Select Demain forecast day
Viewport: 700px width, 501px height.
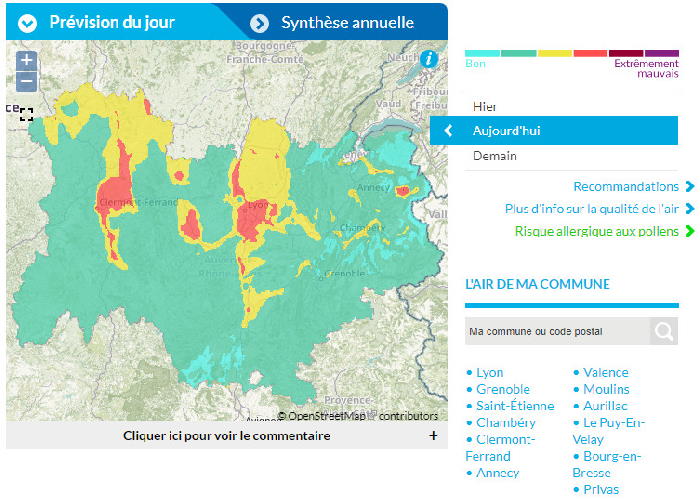pos(495,156)
